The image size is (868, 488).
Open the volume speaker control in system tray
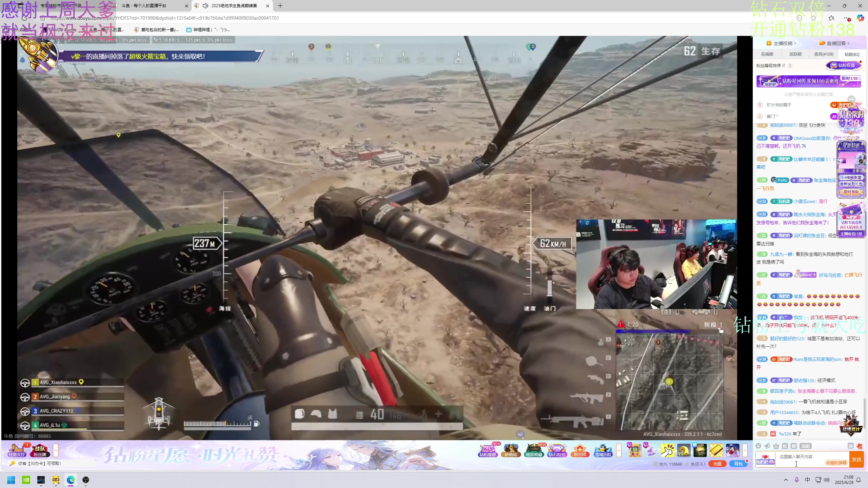827,480
